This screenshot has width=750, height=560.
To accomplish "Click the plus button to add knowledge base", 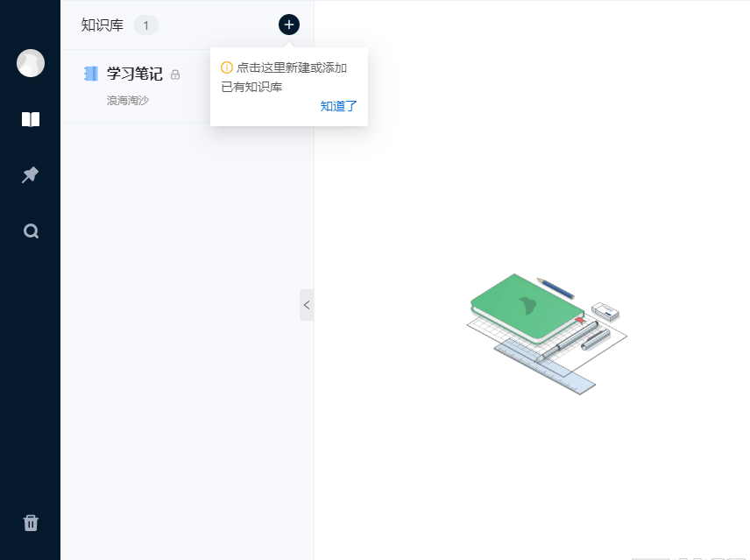I will (x=289, y=25).
